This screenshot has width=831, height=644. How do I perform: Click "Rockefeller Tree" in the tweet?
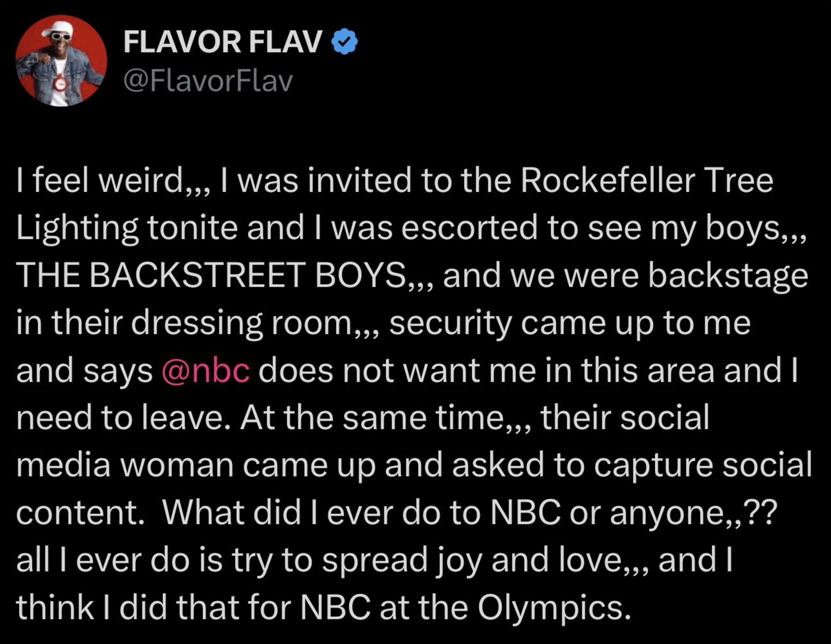pyautogui.click(x=647, y=180)
